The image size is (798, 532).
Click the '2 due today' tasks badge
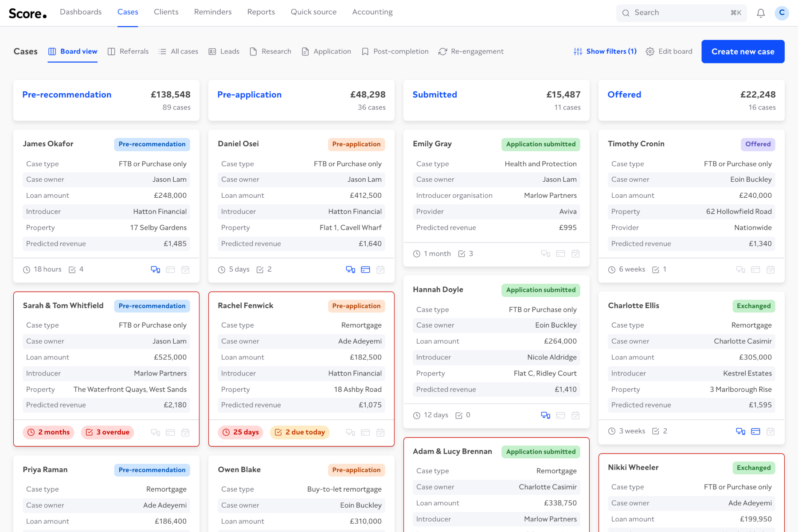pyautogui.click(x=300, y=432)
